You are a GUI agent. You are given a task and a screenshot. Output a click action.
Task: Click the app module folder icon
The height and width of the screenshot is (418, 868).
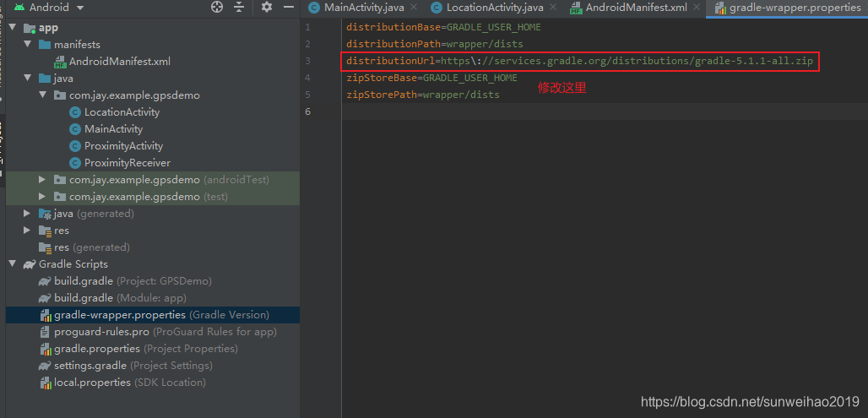click(30, 28)
